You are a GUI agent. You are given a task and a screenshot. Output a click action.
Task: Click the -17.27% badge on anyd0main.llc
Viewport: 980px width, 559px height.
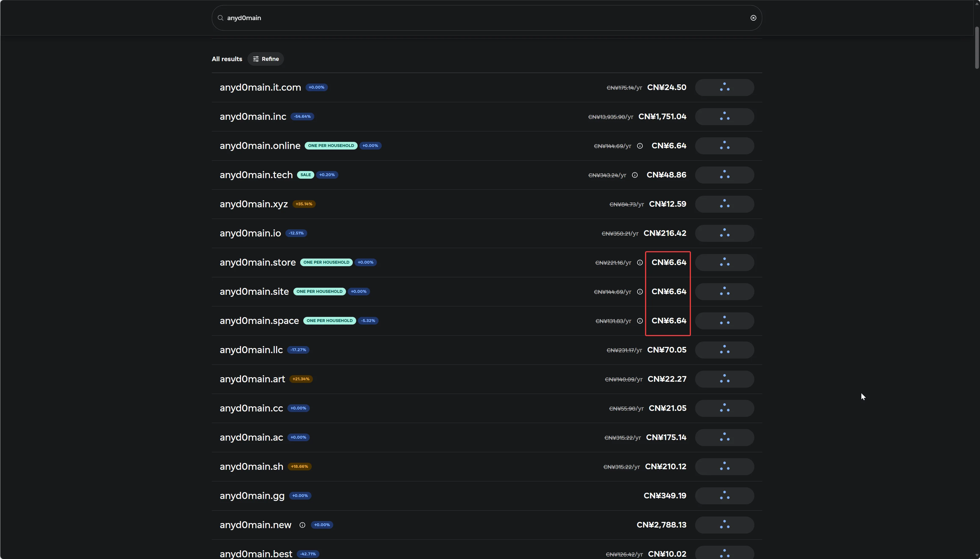coord(298,350)
